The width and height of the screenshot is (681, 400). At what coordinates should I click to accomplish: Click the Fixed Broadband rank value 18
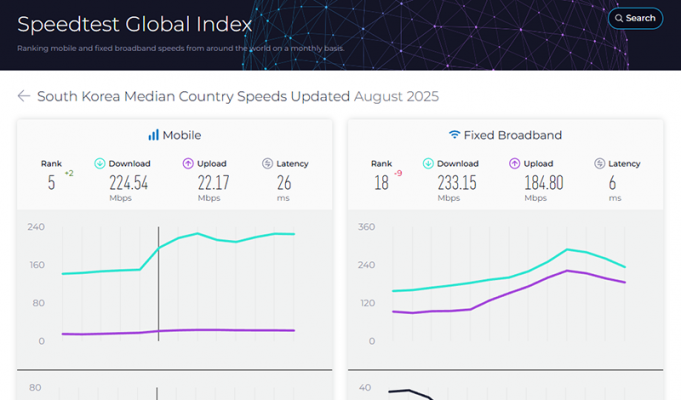381,183
